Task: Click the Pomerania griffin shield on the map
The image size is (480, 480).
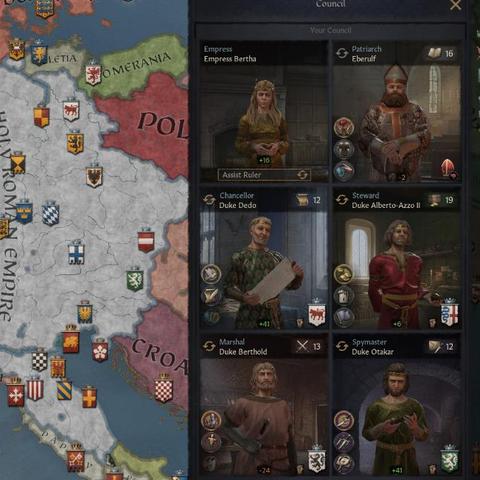Action: 93,74
